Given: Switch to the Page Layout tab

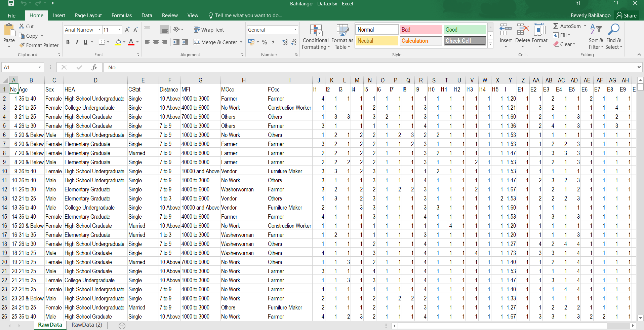Looking at the screenshot, I should coord(88,15).
